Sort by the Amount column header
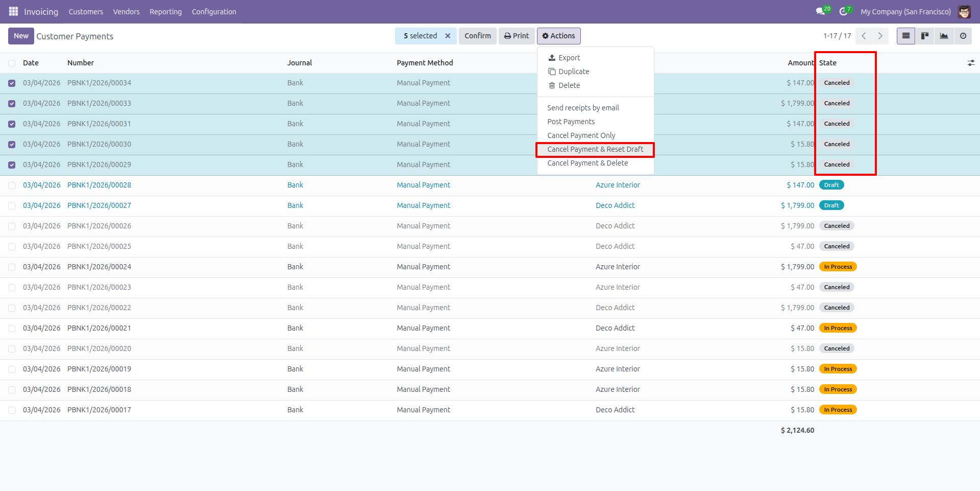 tap(800, 63)
